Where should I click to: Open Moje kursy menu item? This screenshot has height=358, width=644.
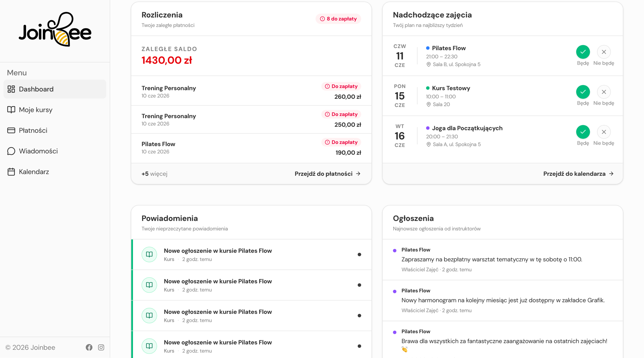pos(55,110)
